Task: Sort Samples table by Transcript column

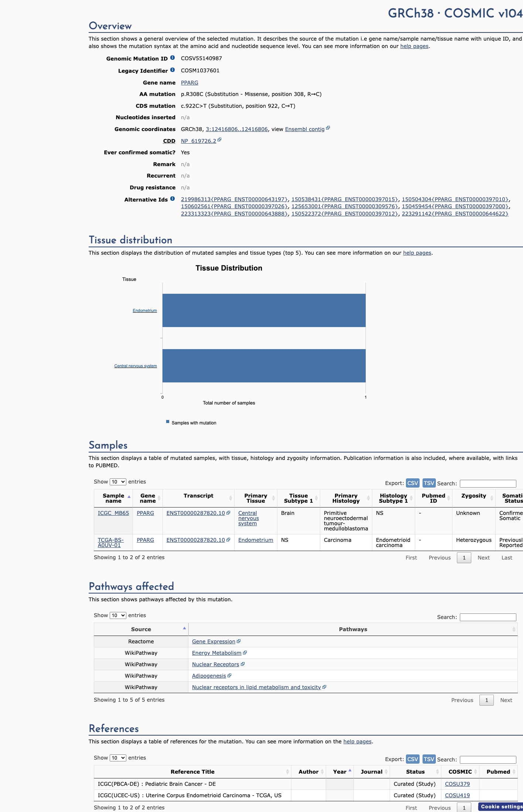Action: (x=198, y=498)
